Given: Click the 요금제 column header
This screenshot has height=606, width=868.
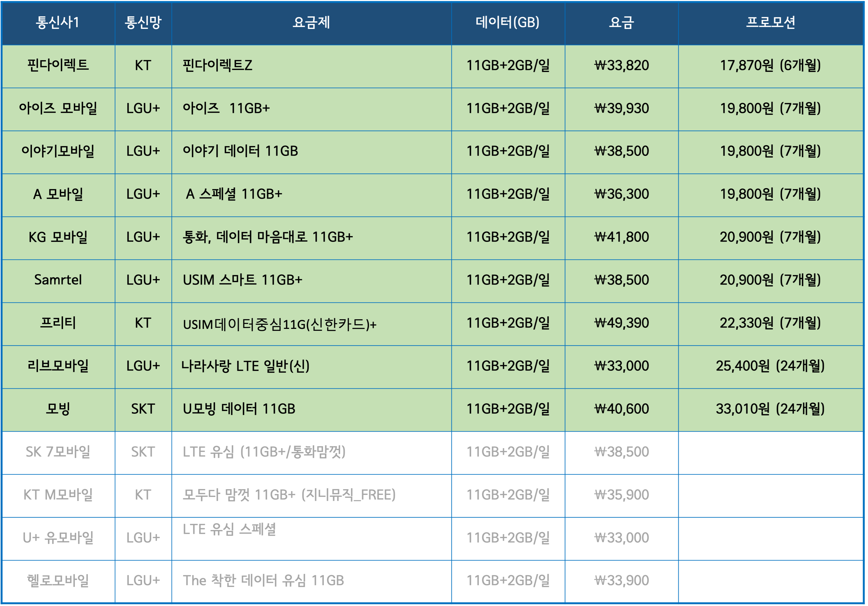Looking at the screenshot, I should click(312, 23).
